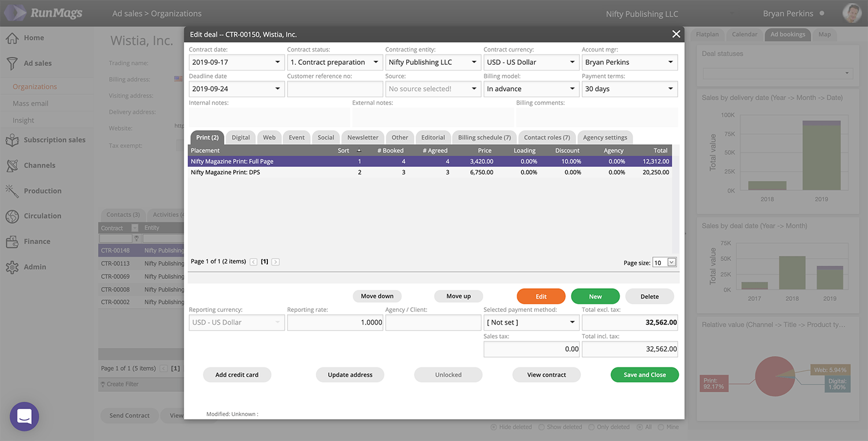Open Page size dropdown
The height and width of the screenshot is (441, 868).
tap(671, 262)
